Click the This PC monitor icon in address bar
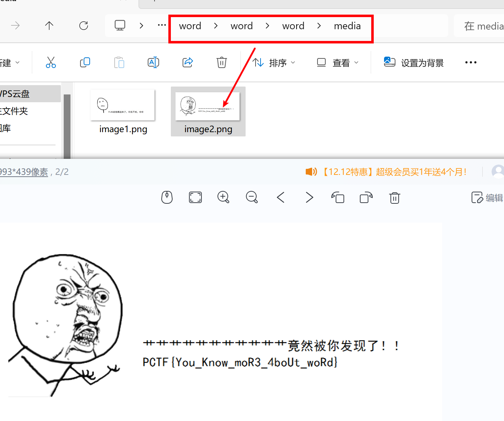Image resolution: width=504 pixels, height=421 pixels. coord(120,25)
